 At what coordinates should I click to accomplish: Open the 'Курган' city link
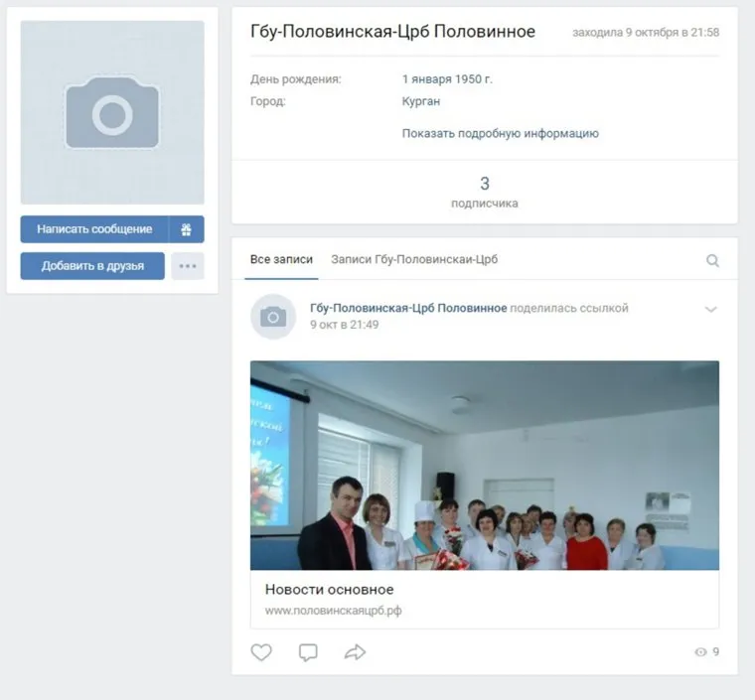[x=420, y=101]
